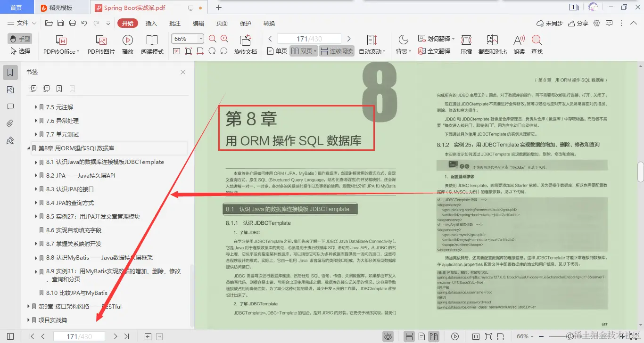Open the 查找 find tool

(537, 45)
